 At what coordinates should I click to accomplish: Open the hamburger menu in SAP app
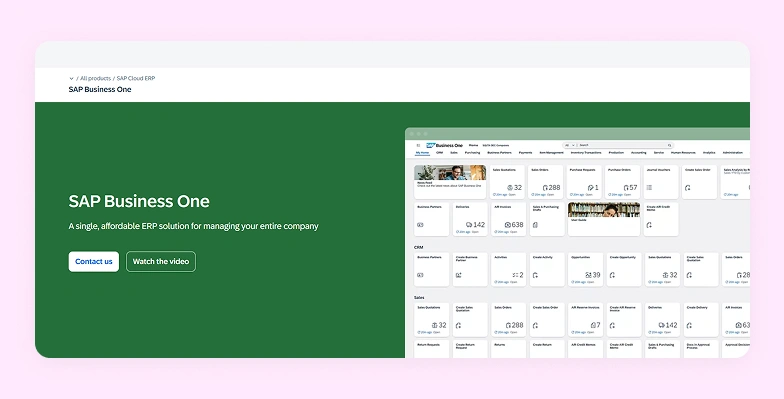click(x=418, y=146)
